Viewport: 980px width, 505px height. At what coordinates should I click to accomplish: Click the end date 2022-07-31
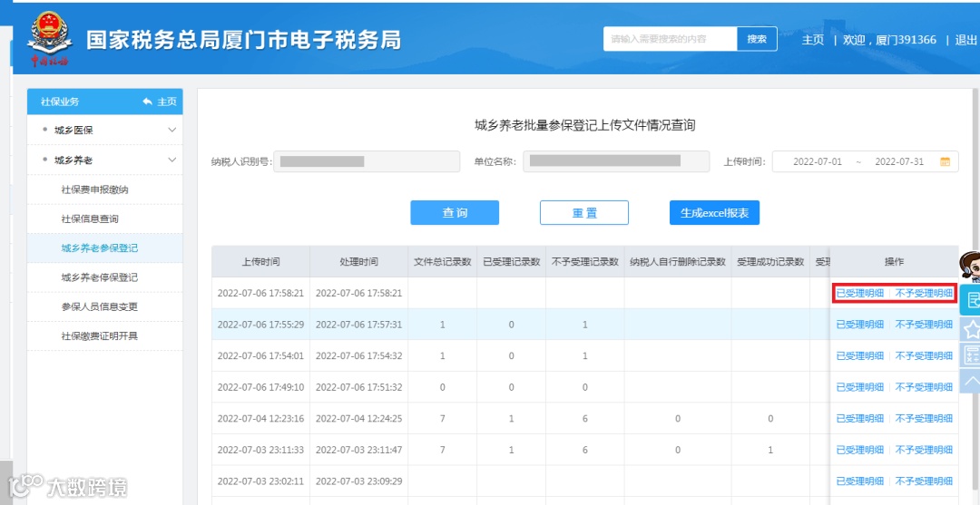pyautogui.click(x=898, y=161)
